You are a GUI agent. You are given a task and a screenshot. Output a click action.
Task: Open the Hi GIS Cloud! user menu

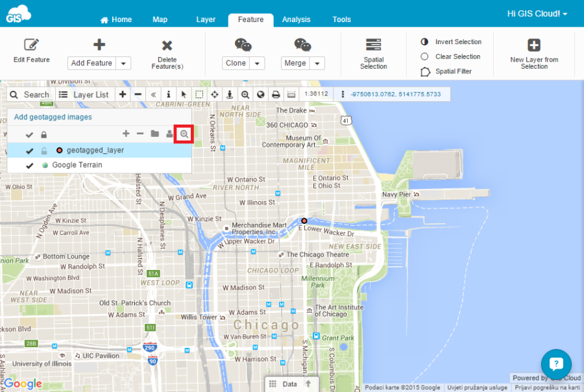point(537,14)
